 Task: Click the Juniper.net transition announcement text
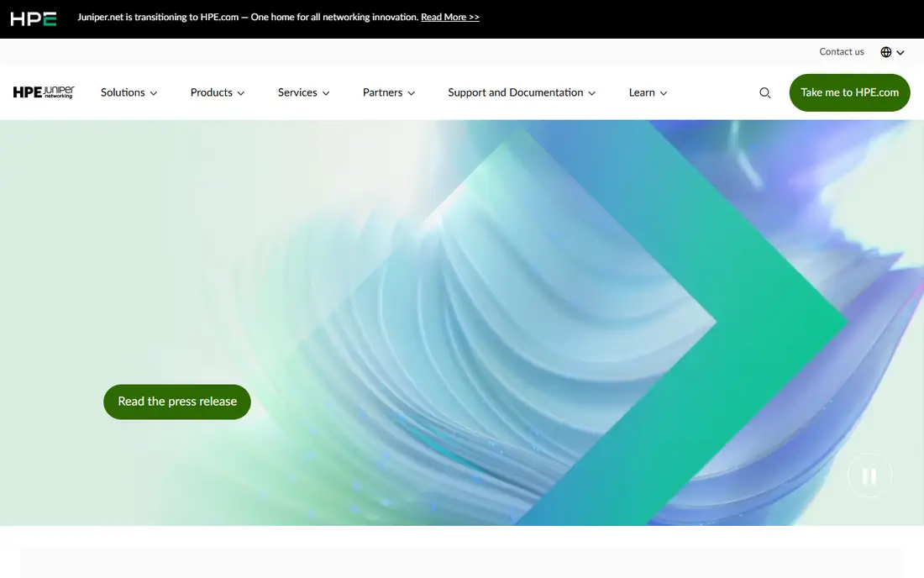point(248,17)
